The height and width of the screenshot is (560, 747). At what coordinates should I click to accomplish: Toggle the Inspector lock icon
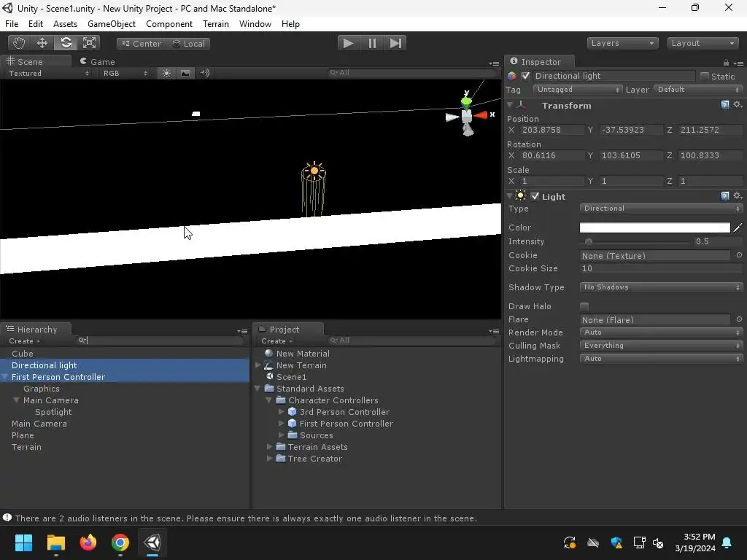point(726,63)
